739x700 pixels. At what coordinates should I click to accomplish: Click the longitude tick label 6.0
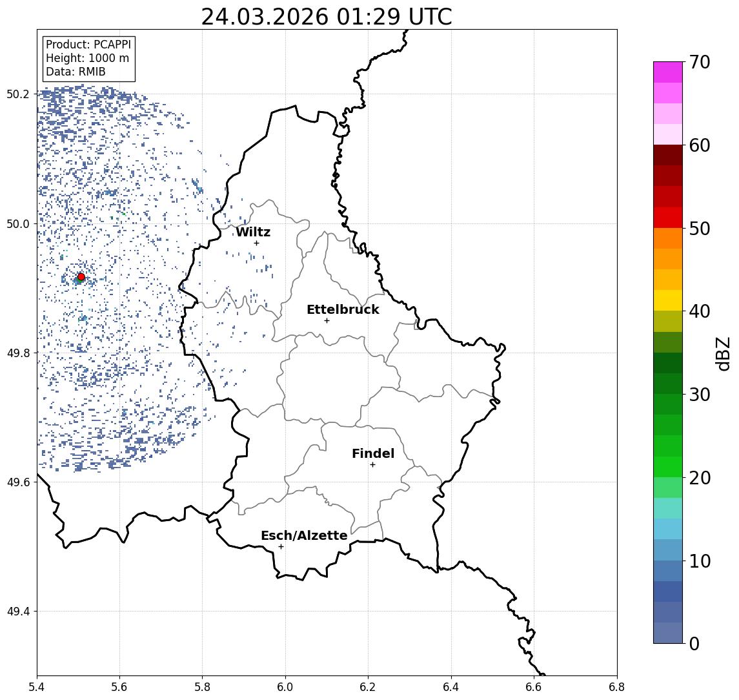coord(286,687)
